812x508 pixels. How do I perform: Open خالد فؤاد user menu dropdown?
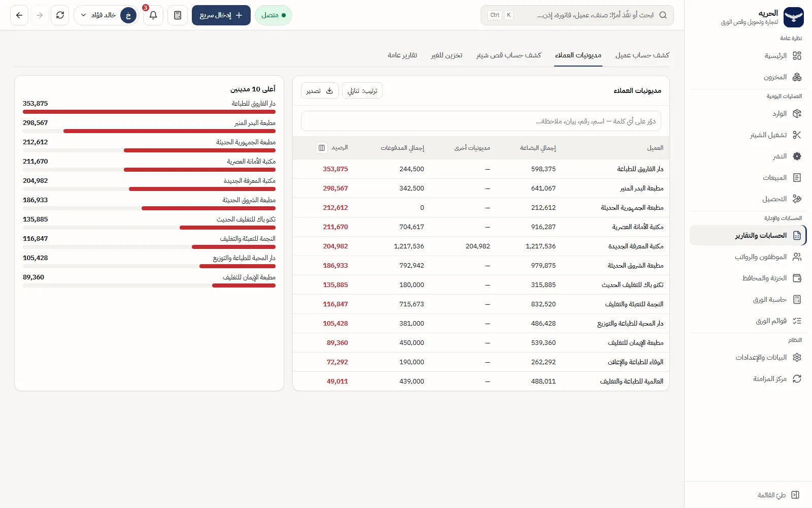pos(106,15)
